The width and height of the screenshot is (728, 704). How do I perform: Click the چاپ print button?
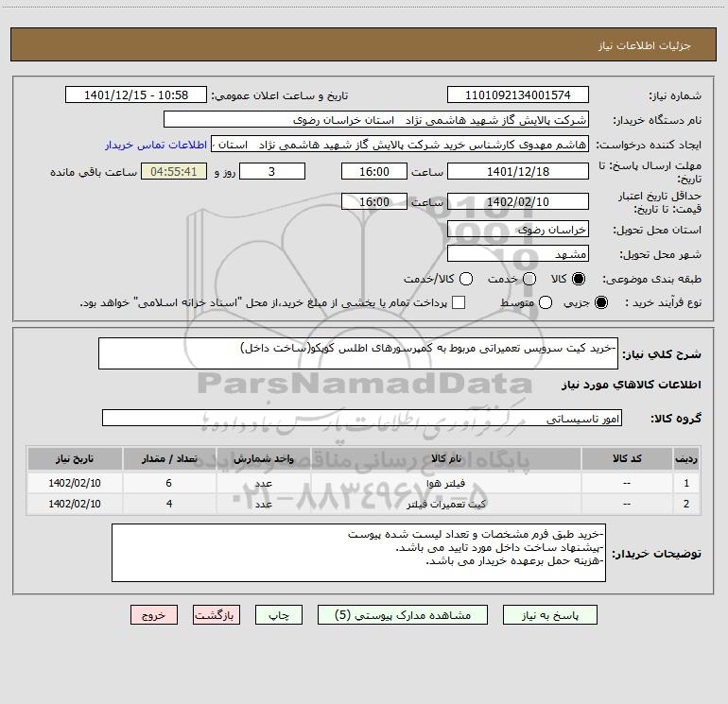[279, 615]
